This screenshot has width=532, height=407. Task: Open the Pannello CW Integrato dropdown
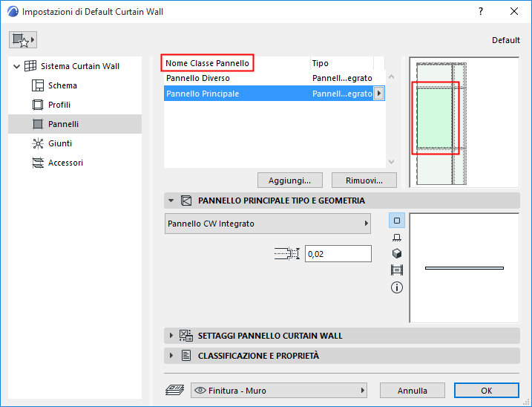268,224
